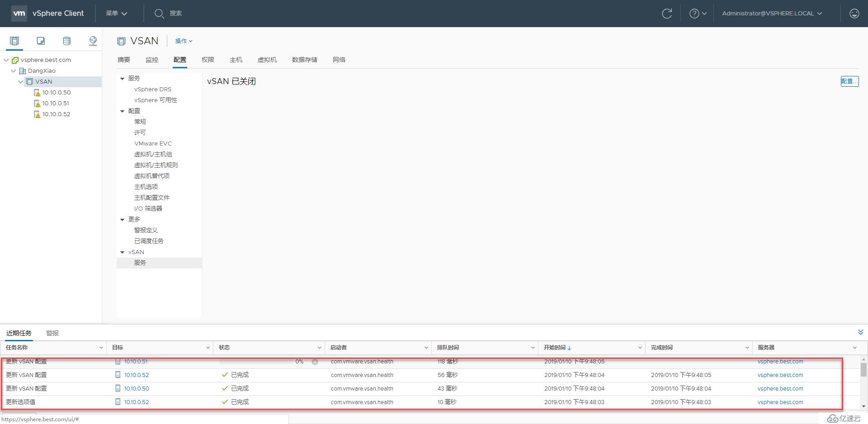Open target link 10.10.0.52 in 更新选项值 row
The width and height of the screenshot is (868, 424).
(x=137, y=402)
